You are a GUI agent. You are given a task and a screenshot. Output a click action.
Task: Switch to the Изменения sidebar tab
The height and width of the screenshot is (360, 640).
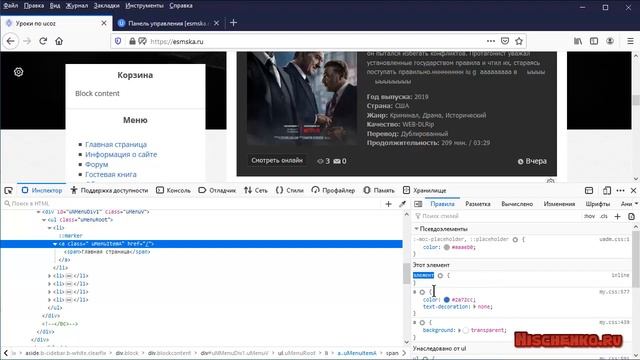[559, 204]
